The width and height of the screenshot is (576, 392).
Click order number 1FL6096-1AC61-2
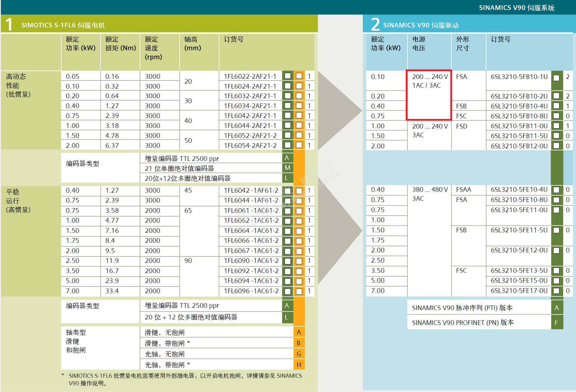pyautogui.click(x=251, y=291)
